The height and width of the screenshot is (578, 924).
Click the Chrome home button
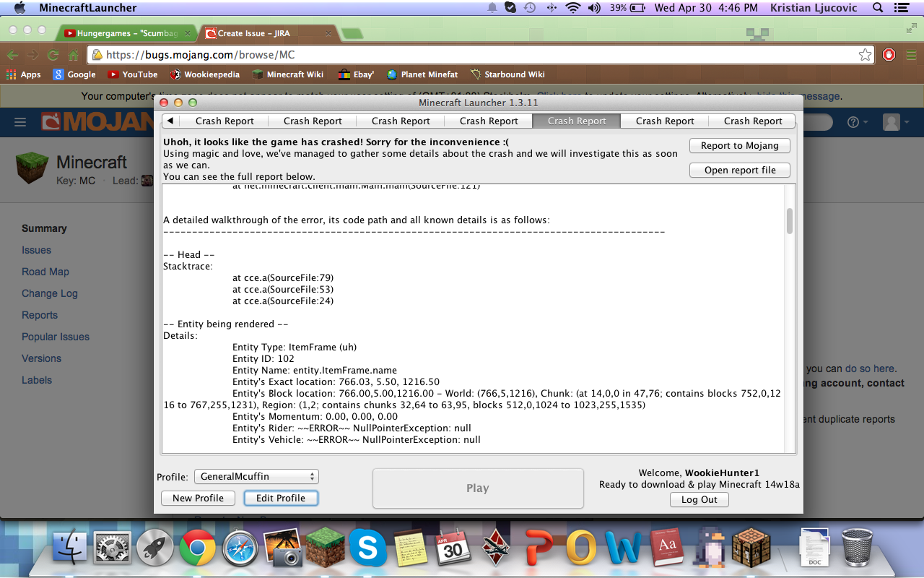pos(73,55)
